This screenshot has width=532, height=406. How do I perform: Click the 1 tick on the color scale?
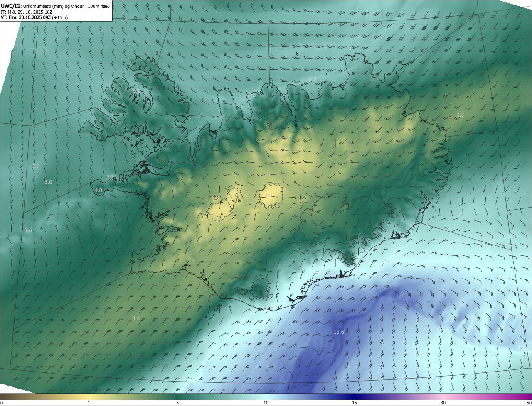[x=89, y=403]
